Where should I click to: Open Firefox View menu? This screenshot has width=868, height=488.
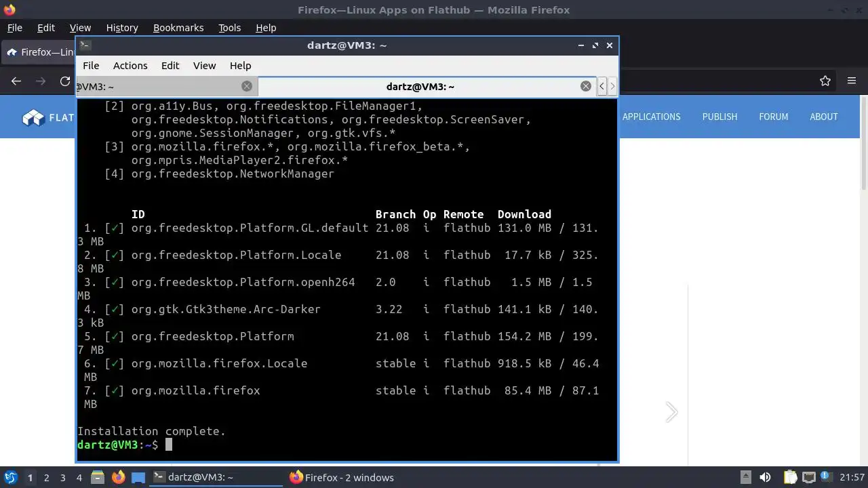80,28
